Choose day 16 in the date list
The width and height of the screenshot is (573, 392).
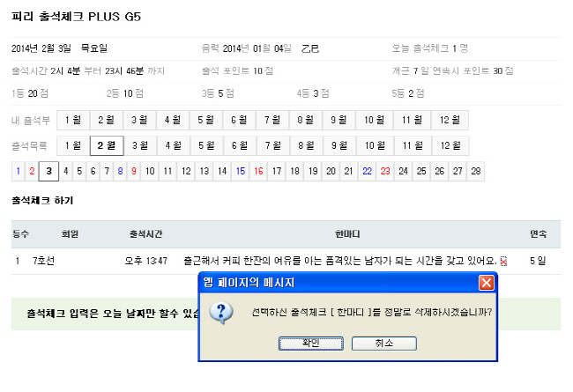(258, 171)
